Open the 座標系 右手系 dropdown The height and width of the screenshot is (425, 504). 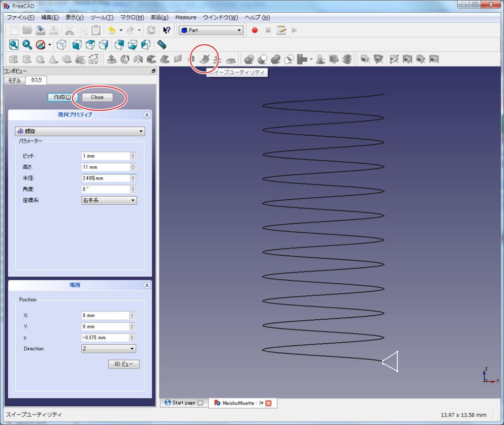pyautogui.click(x=109, y=200)
